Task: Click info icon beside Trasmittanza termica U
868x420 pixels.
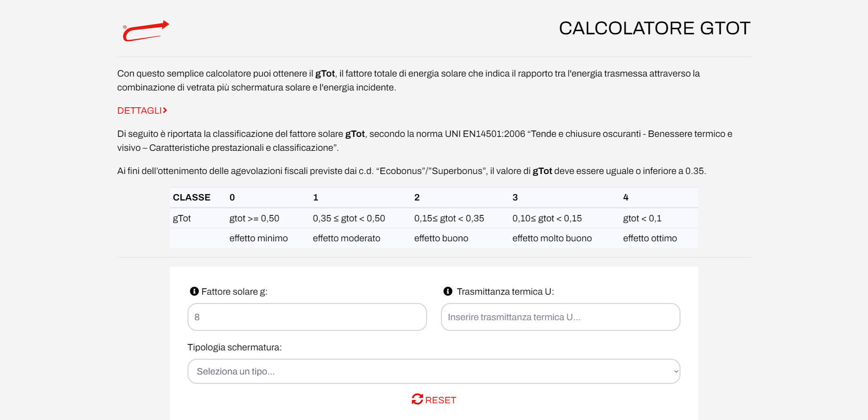Action: coord(448,291)
